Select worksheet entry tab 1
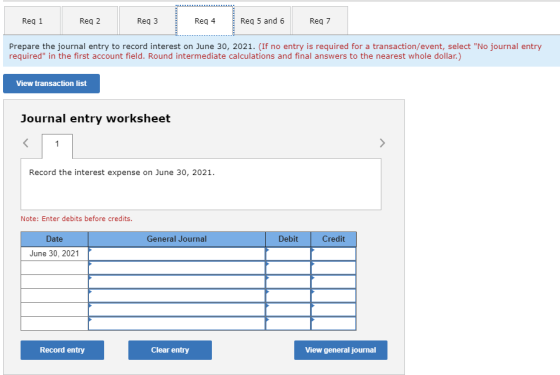560x375 pixels. pos(57,146)
